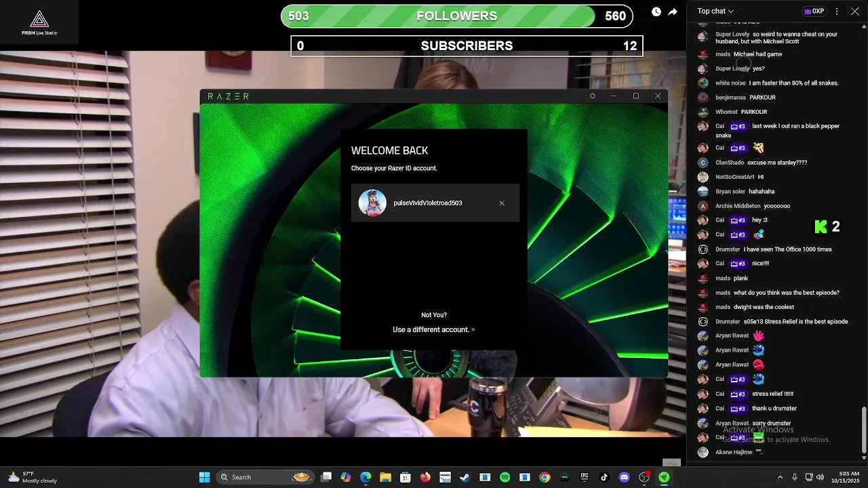868x488 pixels.
Task: Click the 0XP crown badge
Action: pyautogui.click(x=814, y=11)
